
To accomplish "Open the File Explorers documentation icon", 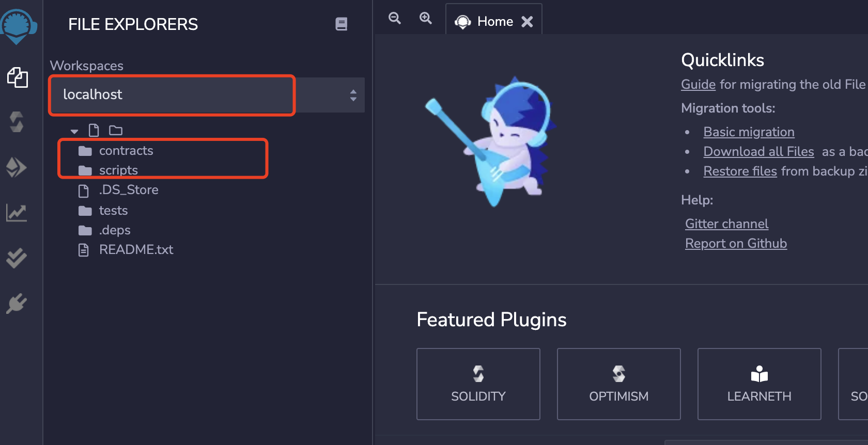I will coord(342,24).
